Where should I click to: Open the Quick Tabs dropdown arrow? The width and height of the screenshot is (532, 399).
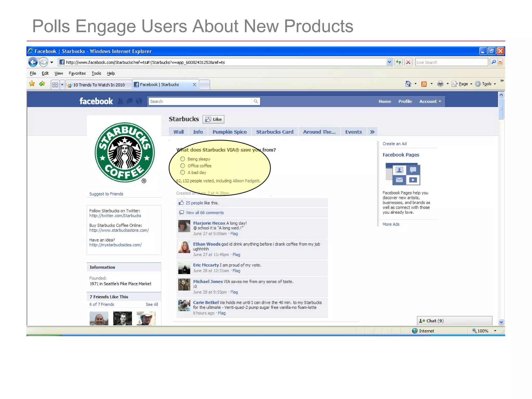62,85
